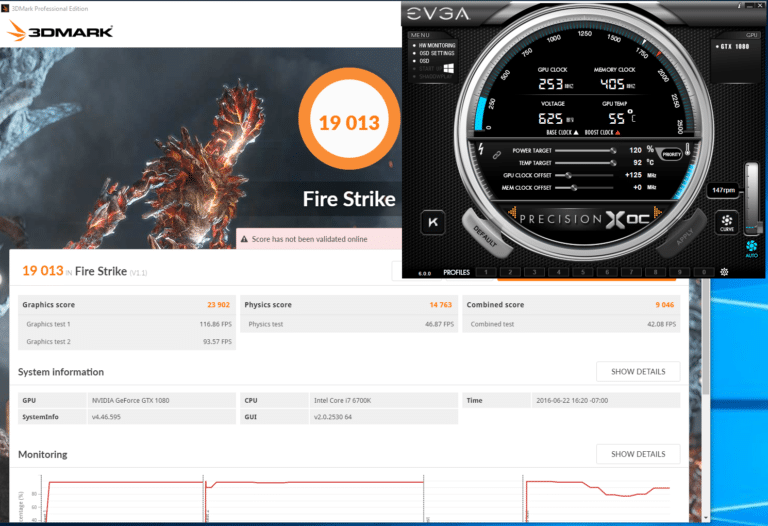Click the Combined test row
This screenshot has height=526, width=768.
tap(571, 324)
